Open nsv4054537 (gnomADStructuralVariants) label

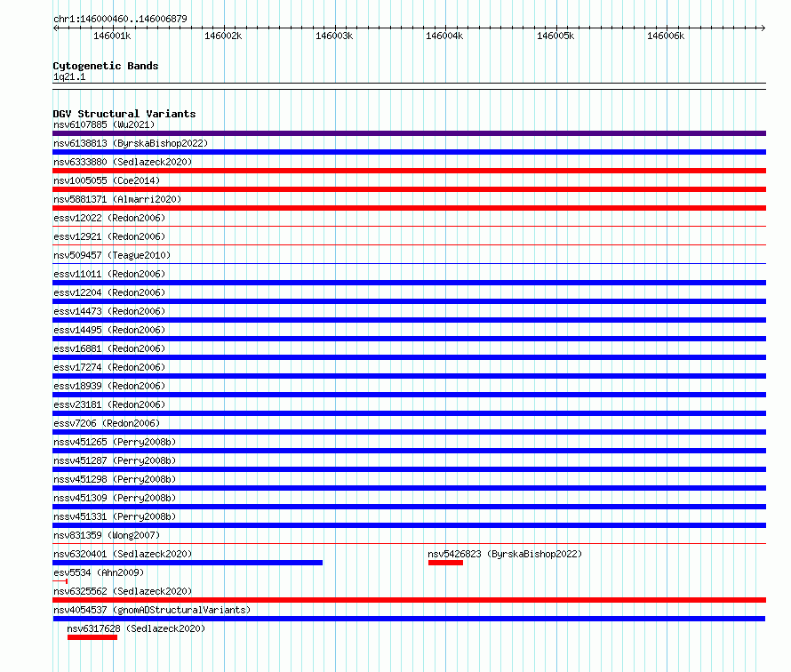point(152,610)
